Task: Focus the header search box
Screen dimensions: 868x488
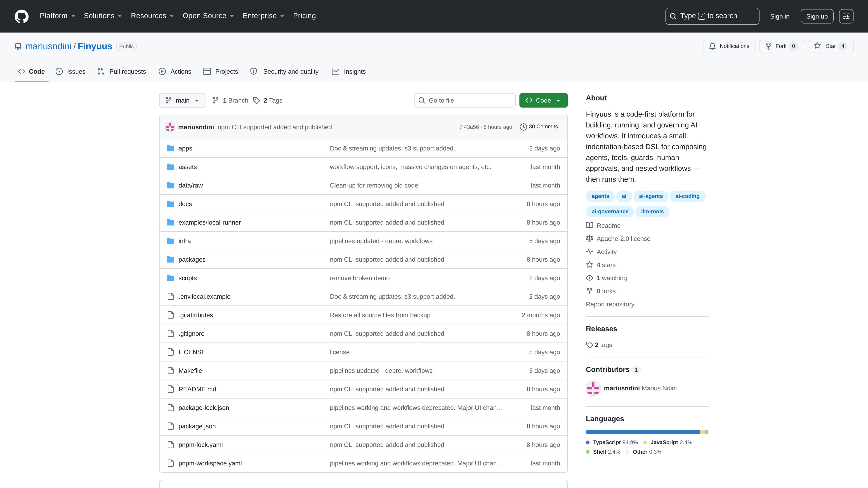Action: tap(712, 16)
